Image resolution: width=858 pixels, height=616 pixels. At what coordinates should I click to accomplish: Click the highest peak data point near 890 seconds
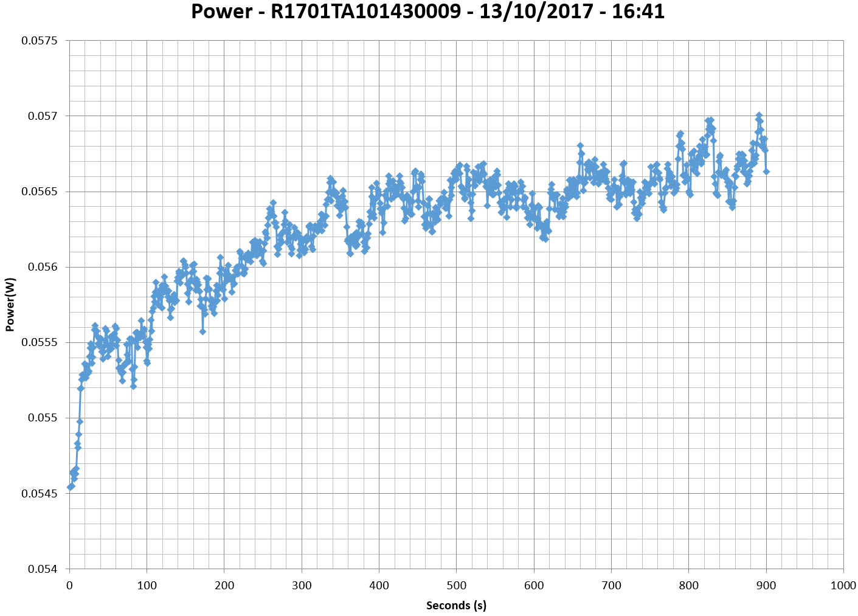759,115
